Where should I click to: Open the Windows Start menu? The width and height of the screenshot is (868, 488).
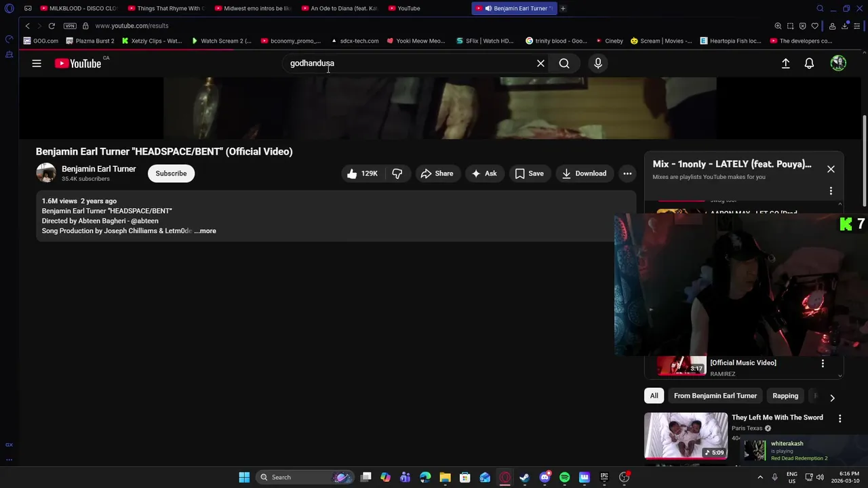tap(244, 477)
